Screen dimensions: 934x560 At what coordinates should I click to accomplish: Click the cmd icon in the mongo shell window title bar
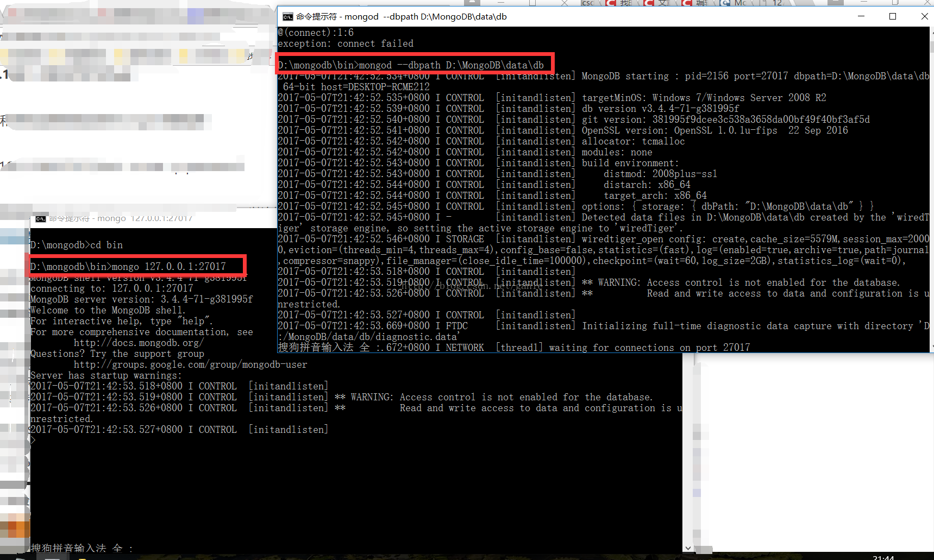(41, 219)
